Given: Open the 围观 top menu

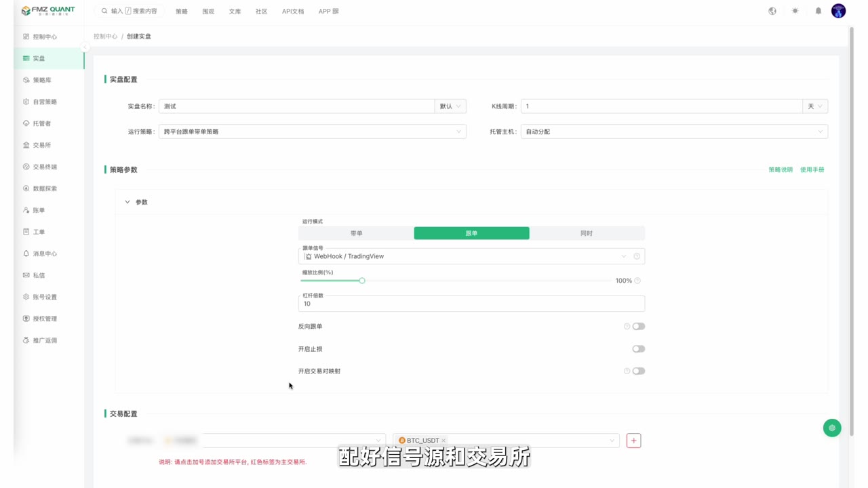Looking at the screenshot, I should [x=208, y=12].
